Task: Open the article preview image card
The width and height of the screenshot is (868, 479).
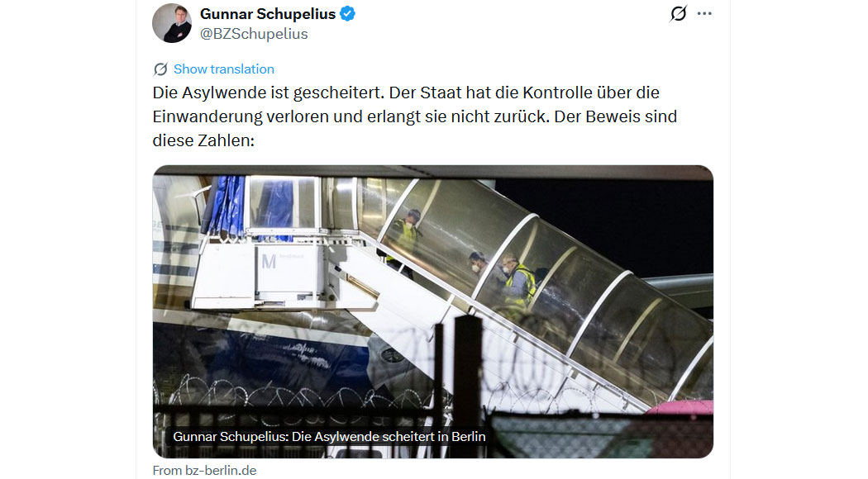Action: 433,311
